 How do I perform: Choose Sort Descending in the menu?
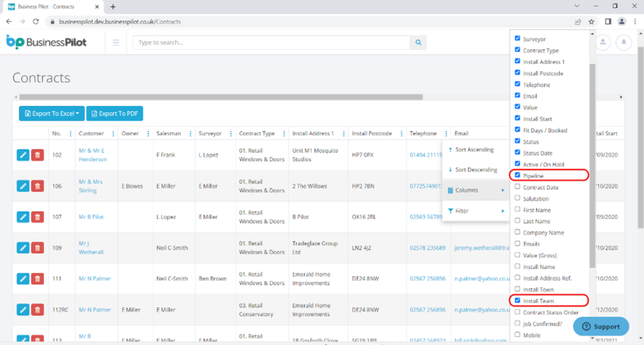click(475, 170)
